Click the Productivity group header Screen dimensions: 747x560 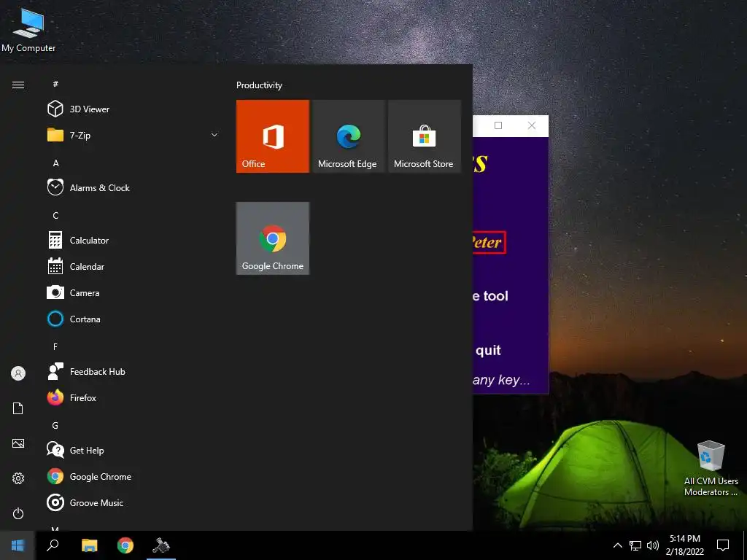coord(259,85)
